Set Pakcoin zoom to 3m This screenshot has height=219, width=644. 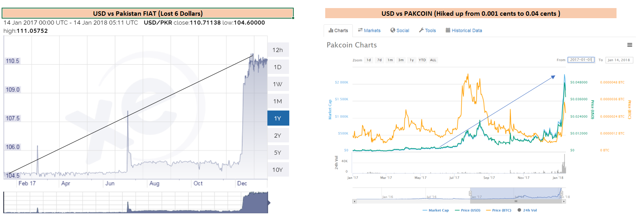[401, 60]
